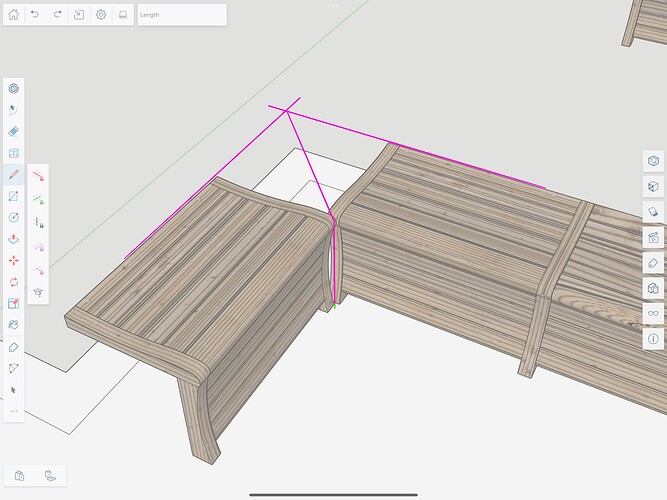Open the Scenes clapperboard panel

(653, 237)
